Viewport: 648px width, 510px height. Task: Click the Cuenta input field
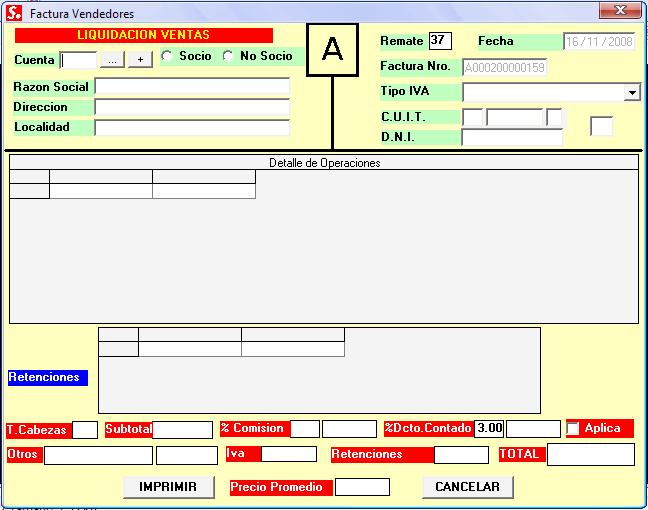pos(78,60)
